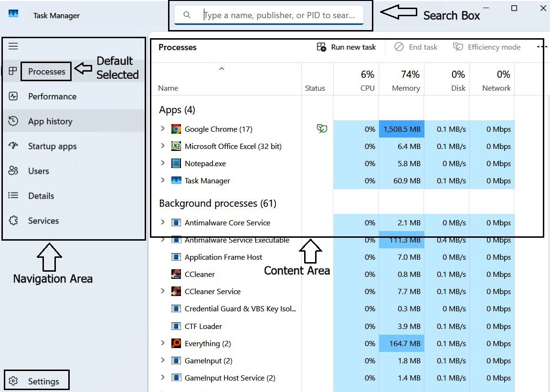Click the search magnifier icon
Image resolution: width=550 pixels, height=392 pixels.
tap(187, 15)
